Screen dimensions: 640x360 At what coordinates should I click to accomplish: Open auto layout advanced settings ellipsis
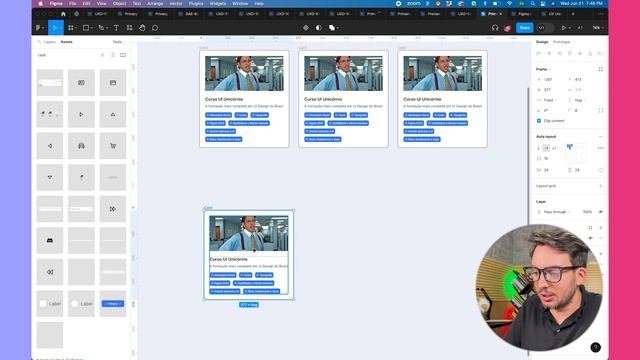tap(600, 148)
